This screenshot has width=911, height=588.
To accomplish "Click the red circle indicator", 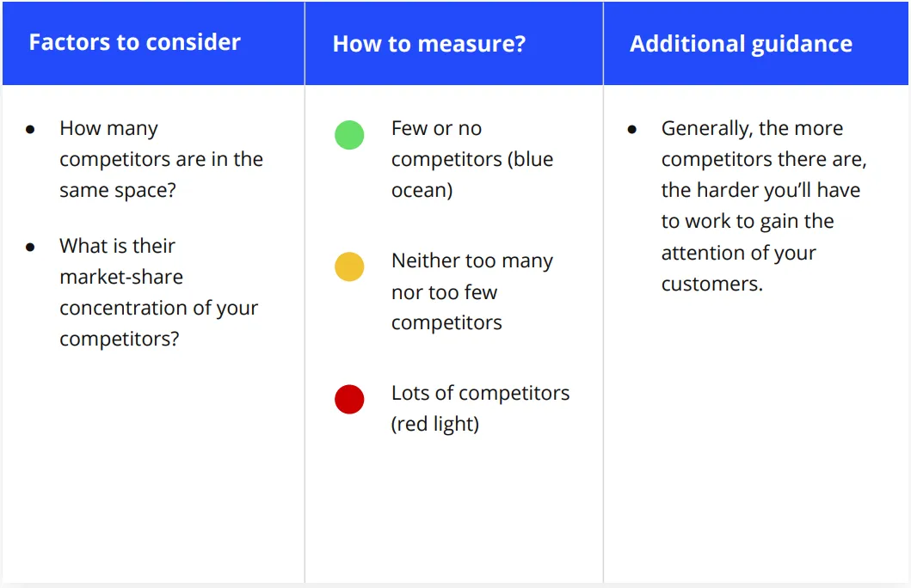I will click(349, 400).
